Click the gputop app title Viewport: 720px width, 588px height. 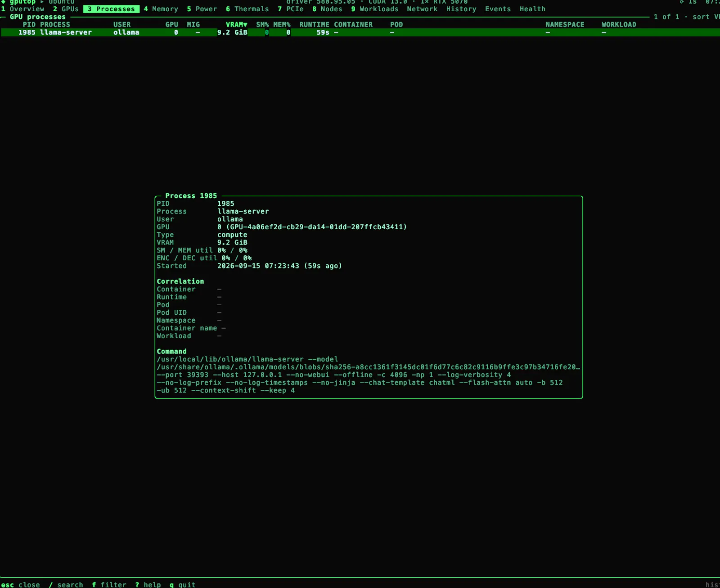(x=22, y=2)
